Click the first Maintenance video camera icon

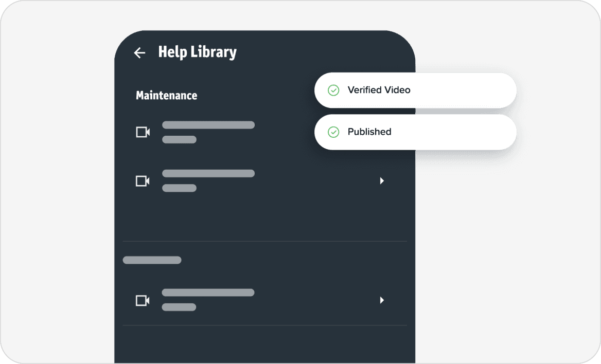pyautogui.click(x=143, y=132)
